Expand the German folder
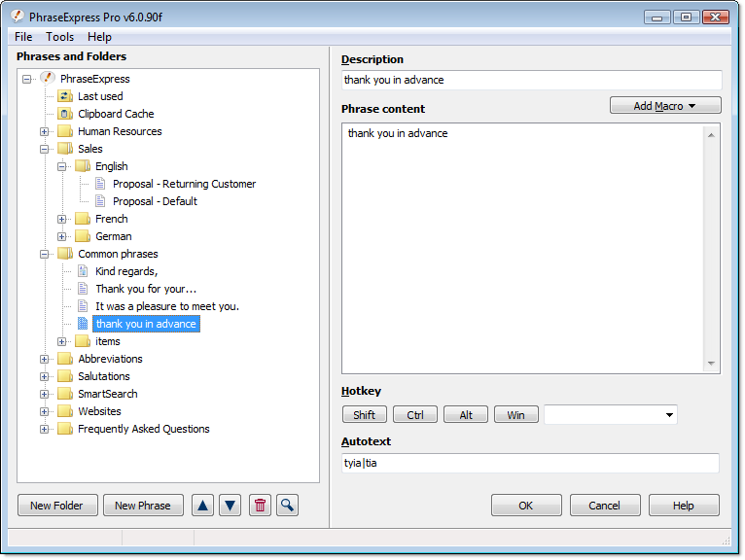The width and height of the screenshot is (745, 560). 62,236
